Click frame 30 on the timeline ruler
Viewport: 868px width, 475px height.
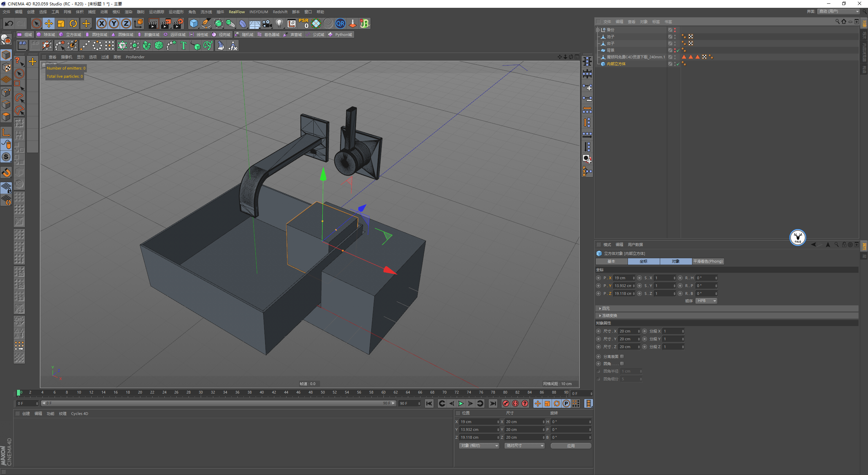pos(201,393)
